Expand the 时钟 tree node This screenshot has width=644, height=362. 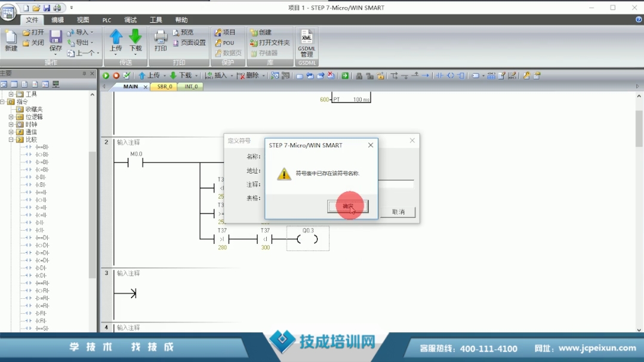coord(11,125)
